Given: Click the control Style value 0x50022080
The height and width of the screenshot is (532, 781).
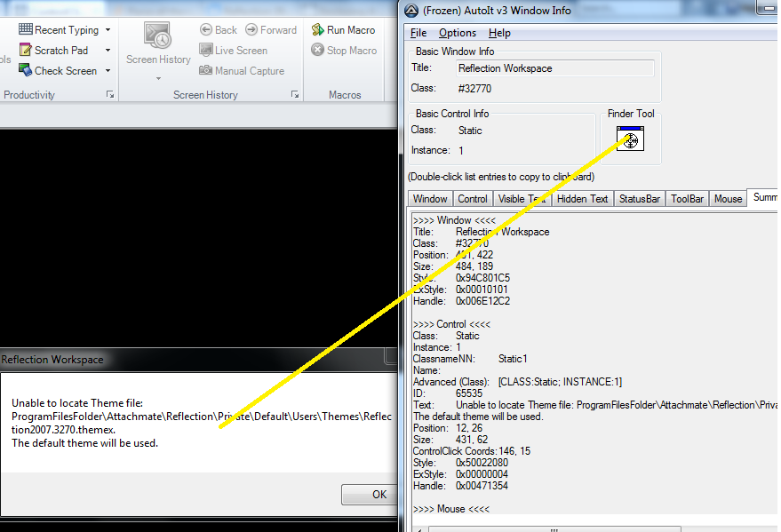Looking at the screenshot, I should [482, 463].
